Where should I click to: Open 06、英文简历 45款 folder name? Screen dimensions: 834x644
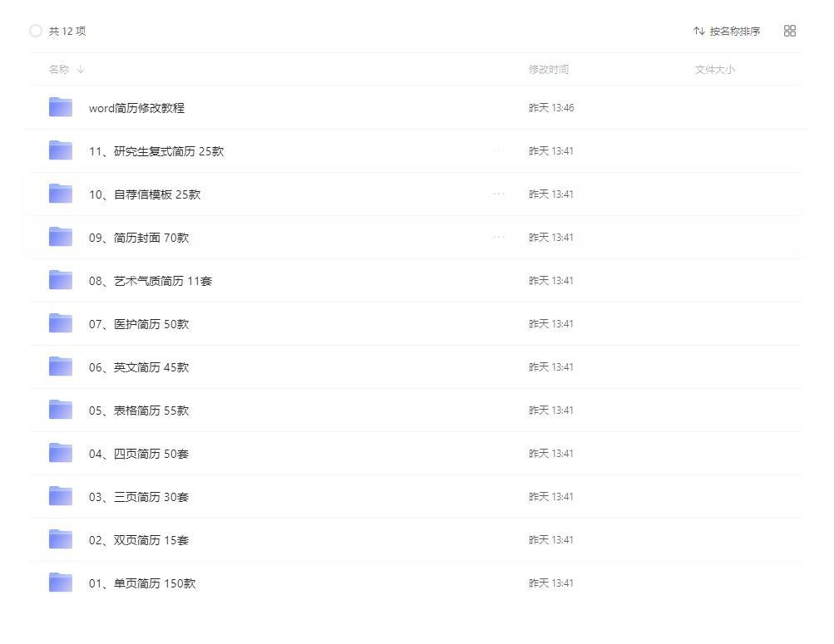(139, 367)
